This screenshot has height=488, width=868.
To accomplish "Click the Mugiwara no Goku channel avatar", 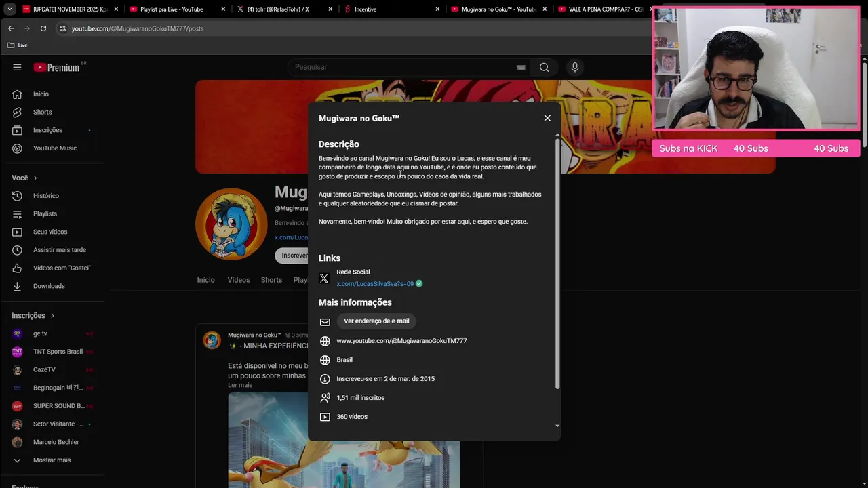I will [x=231, y=224].
